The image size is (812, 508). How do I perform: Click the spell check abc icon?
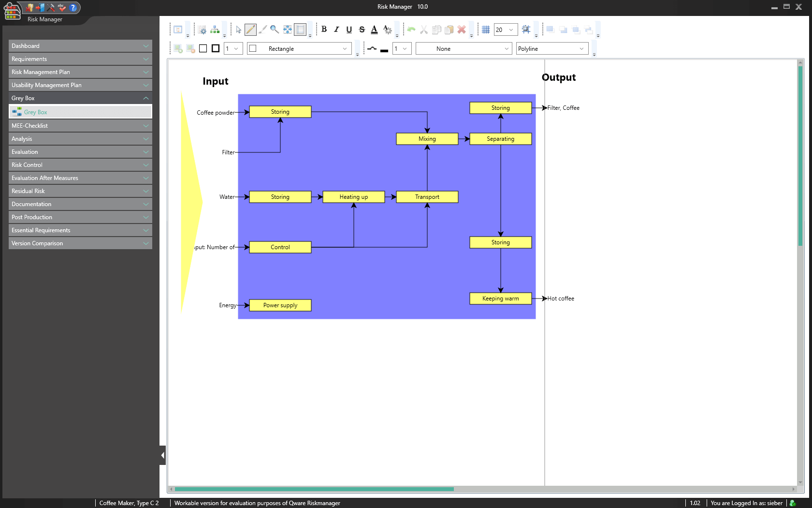61,8
